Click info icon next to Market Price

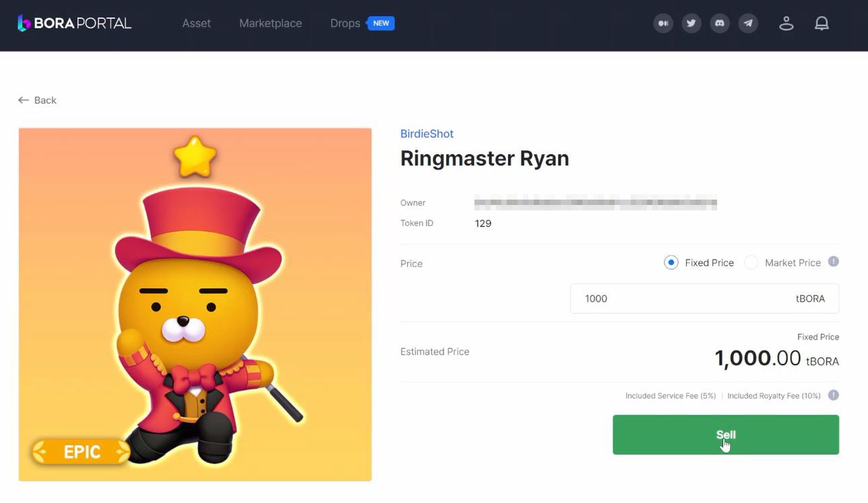pyautogui.click(x=834, y=262)
